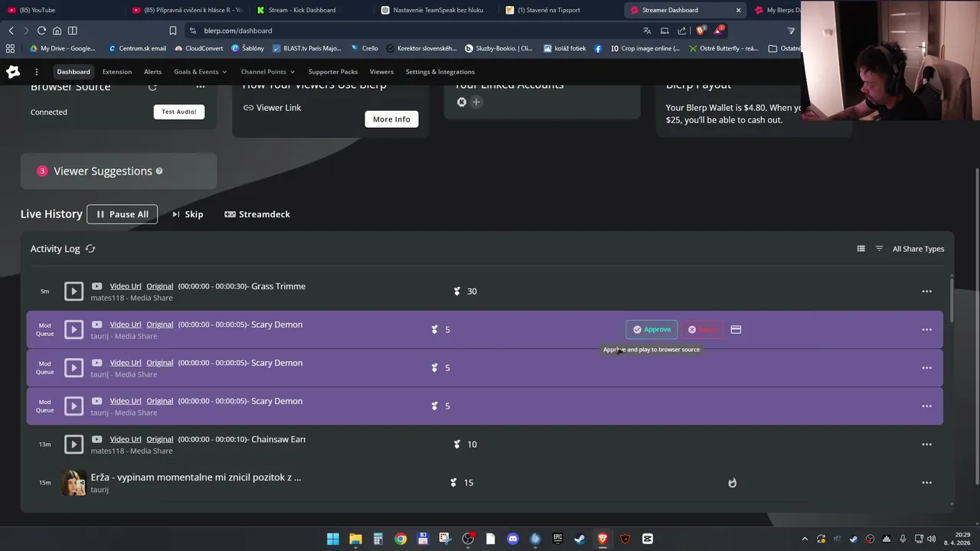
Task: Open the vertical dots menu beside Blerp logo
Action: (x=36, y=72)
